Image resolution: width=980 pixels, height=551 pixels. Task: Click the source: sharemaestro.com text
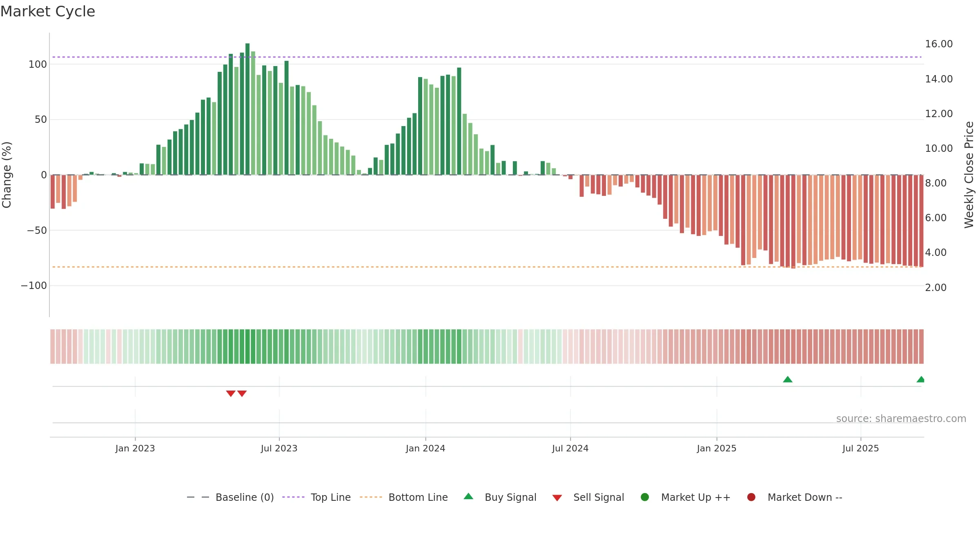pyautogui.click(x=901, y=419)
